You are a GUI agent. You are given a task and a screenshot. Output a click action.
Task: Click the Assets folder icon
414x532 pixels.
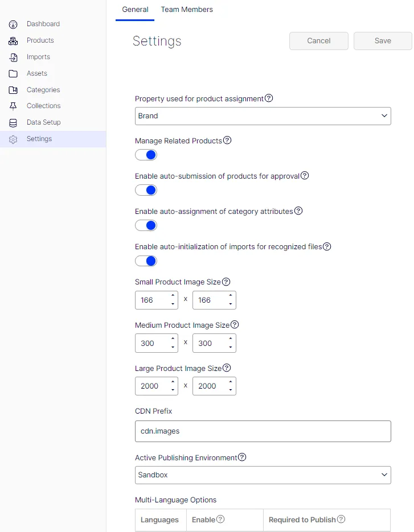click(13, 73)
